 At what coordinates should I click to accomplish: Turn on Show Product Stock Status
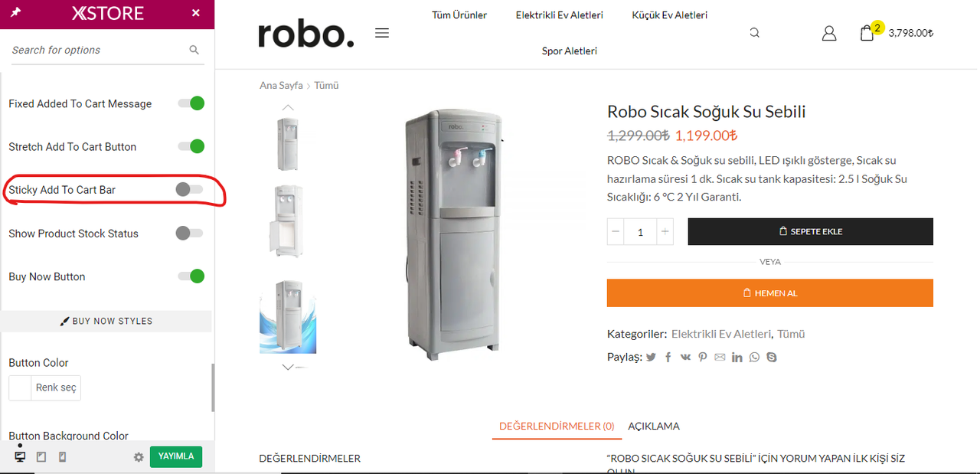[x=189, y=233]
